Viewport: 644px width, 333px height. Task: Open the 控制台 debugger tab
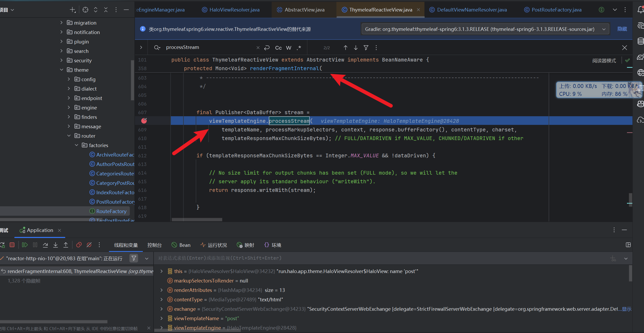pyautogui.click(x=154, y=245)
